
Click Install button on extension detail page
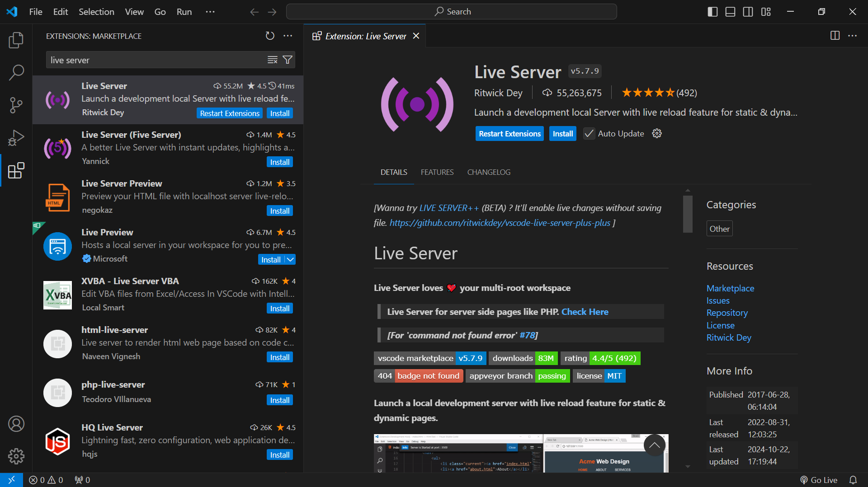click(563, 134)
